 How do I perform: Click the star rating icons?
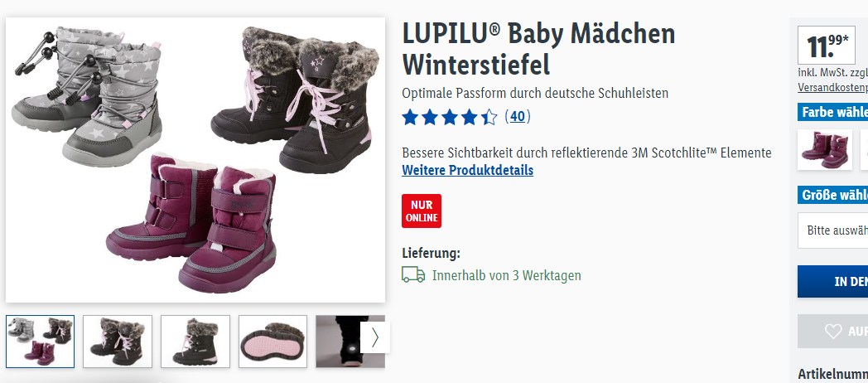coord(450,117)
